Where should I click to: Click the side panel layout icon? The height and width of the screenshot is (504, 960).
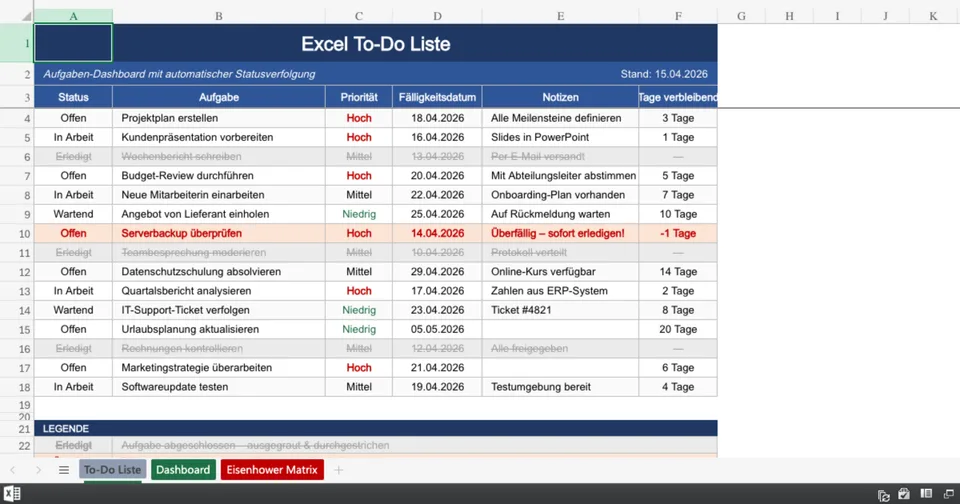[x=926, y=494]
